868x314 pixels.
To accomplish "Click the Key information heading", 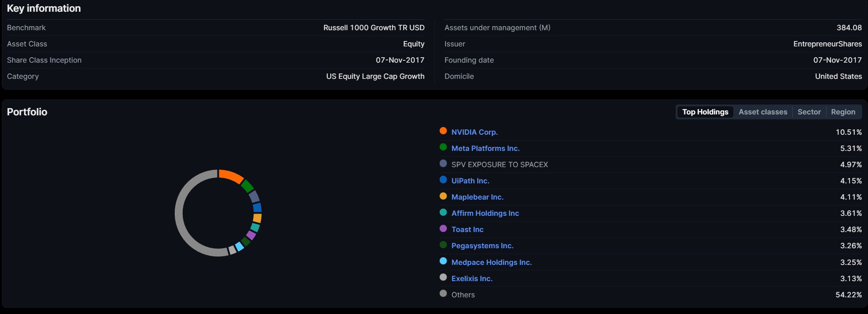I will pos(44,8).
